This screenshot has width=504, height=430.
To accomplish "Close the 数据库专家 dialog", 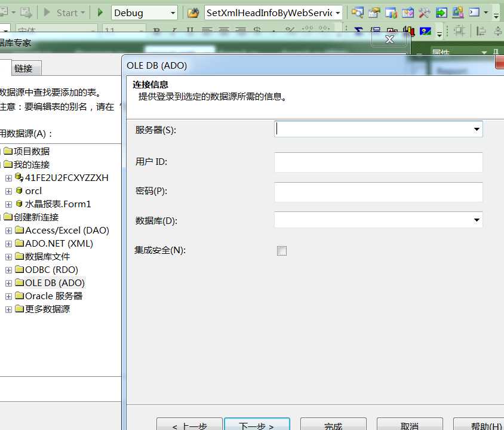I will (390, 39).
